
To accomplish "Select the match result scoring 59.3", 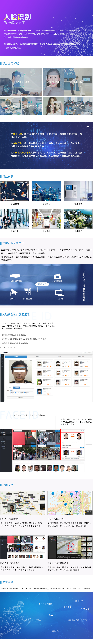I will [81, 382].
